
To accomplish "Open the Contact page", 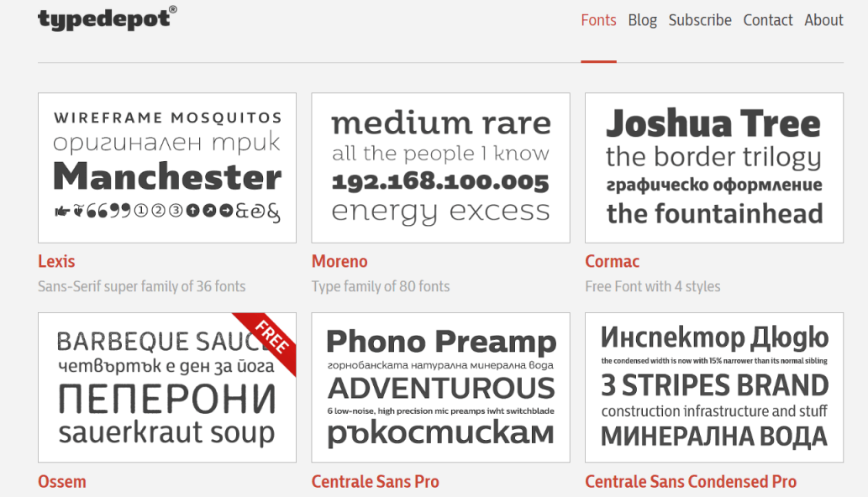I will coord(767,20).
